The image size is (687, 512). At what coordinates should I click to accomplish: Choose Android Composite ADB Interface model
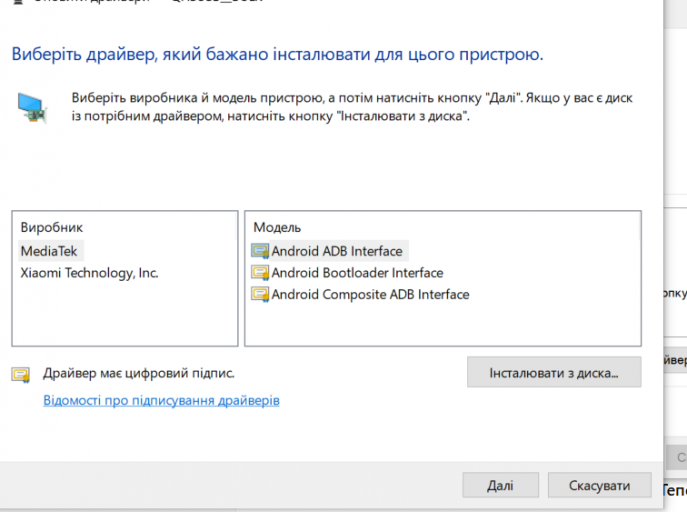370,294
